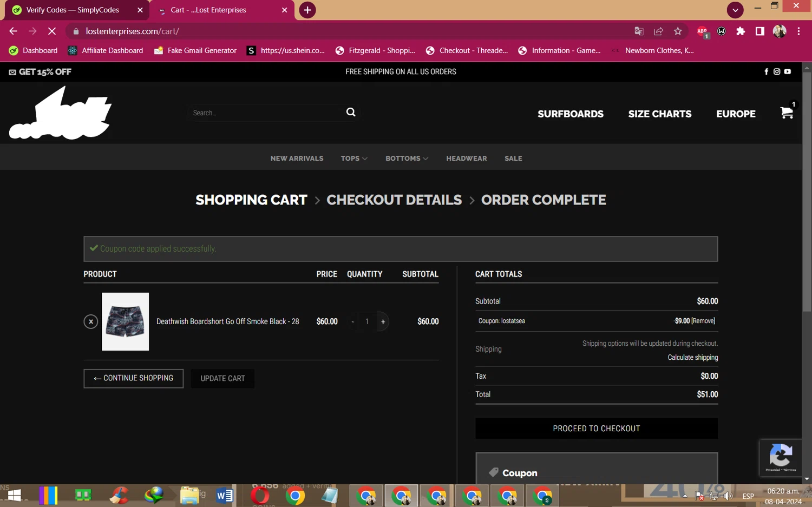Viewport: 812px width, 507px height.
Task: Open Word from the taskbar
Action: click(x=224, y=496)
